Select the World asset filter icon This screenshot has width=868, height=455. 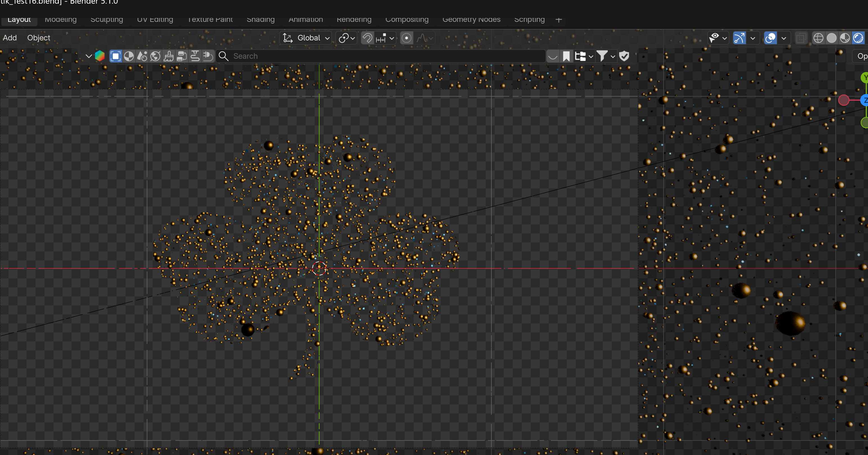[155, 56]
